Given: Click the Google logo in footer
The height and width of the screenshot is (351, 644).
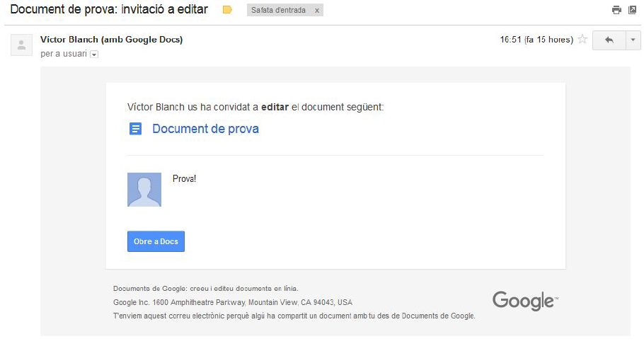Looking at the screenshot, I should 524,300.
